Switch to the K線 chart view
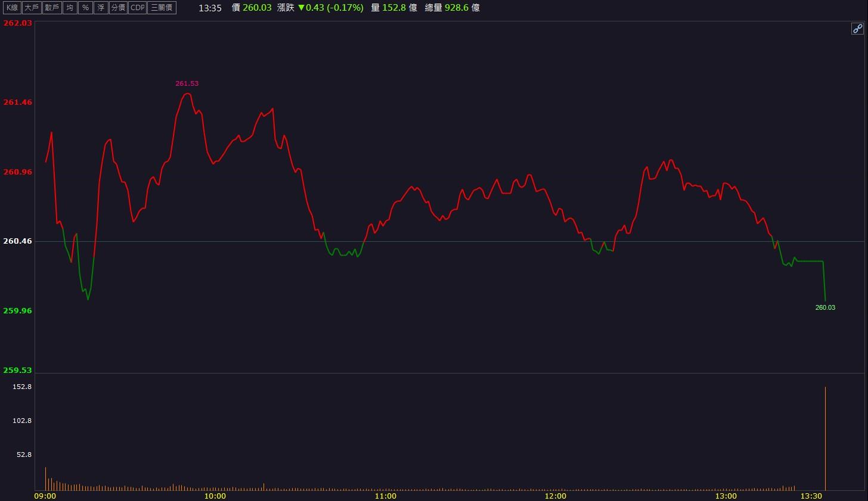 13,8
